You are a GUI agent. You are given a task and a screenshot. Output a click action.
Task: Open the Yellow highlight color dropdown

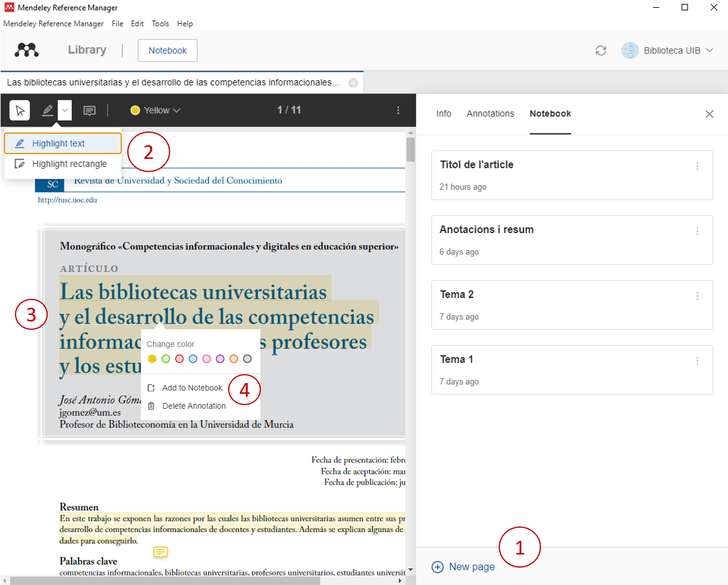155,110
